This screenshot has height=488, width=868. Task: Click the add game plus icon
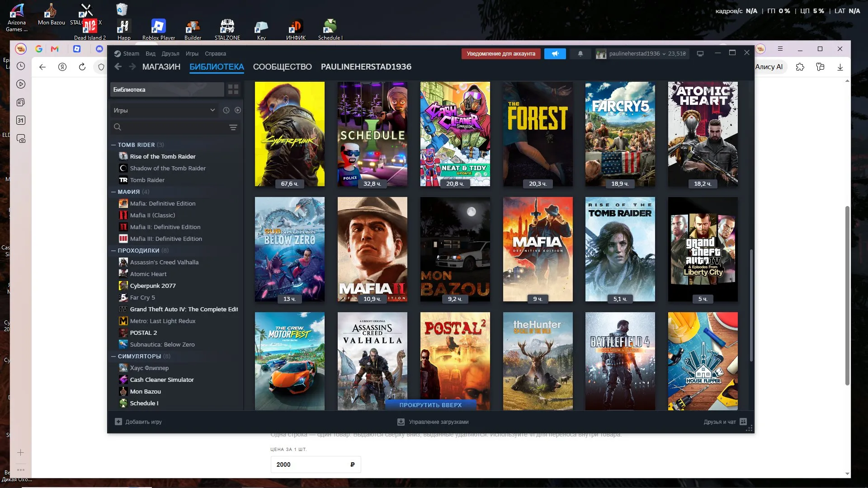coord(118,422)
